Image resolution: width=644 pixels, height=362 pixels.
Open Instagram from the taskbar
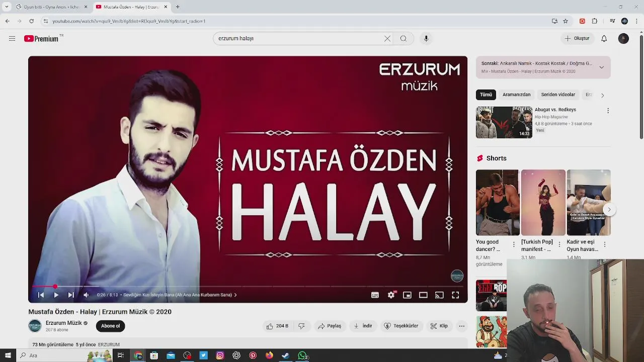220,355
